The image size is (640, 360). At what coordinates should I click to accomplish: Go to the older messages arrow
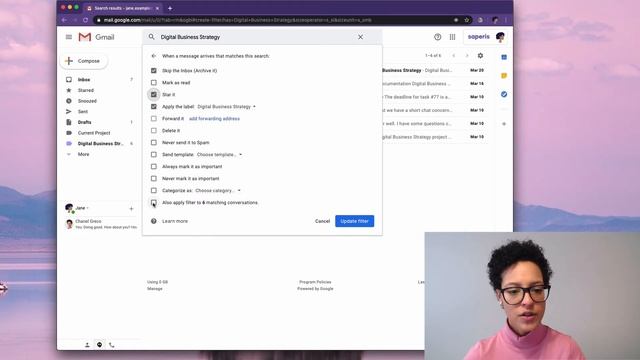pos(467,56)
